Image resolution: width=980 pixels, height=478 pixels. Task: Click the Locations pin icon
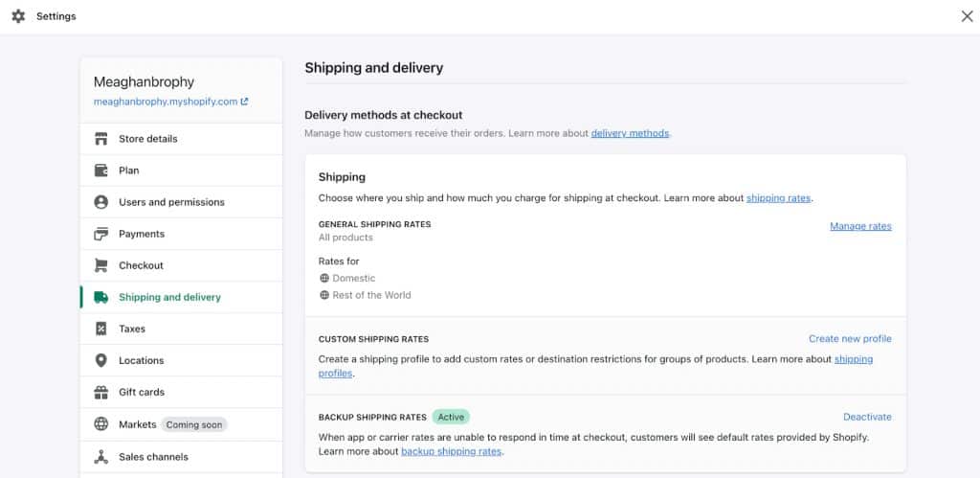[x=100, y=360]
